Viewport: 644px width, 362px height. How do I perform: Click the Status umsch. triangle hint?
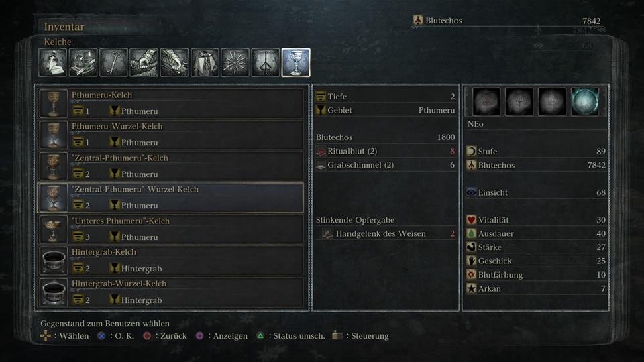tap(290, 336)
